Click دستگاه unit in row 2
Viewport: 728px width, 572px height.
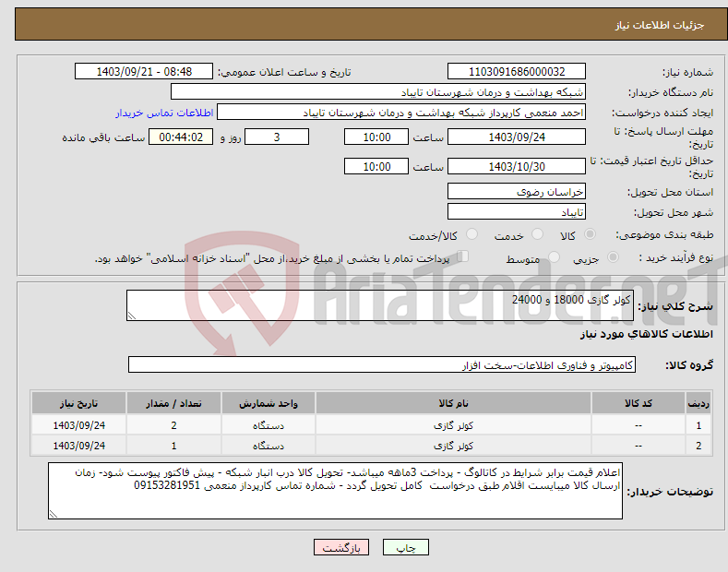[269, 446]
